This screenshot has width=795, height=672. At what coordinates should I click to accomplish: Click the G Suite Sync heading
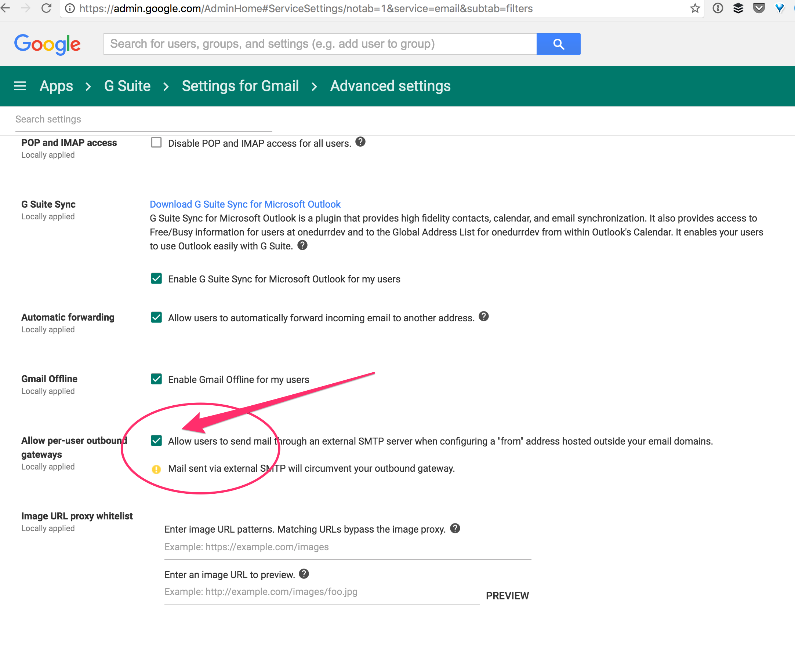pos(48,204)
